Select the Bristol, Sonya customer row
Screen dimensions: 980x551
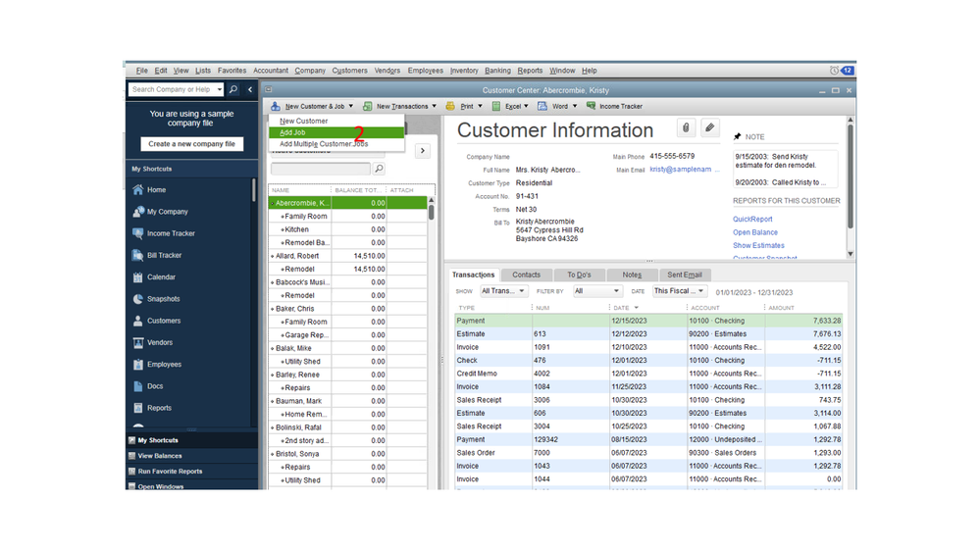[347, 454]
